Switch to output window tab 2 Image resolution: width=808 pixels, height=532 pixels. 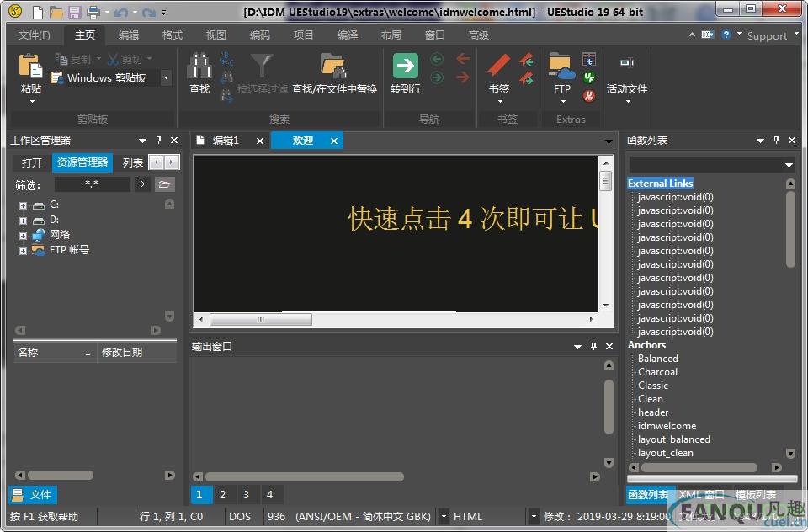point(222,494)
